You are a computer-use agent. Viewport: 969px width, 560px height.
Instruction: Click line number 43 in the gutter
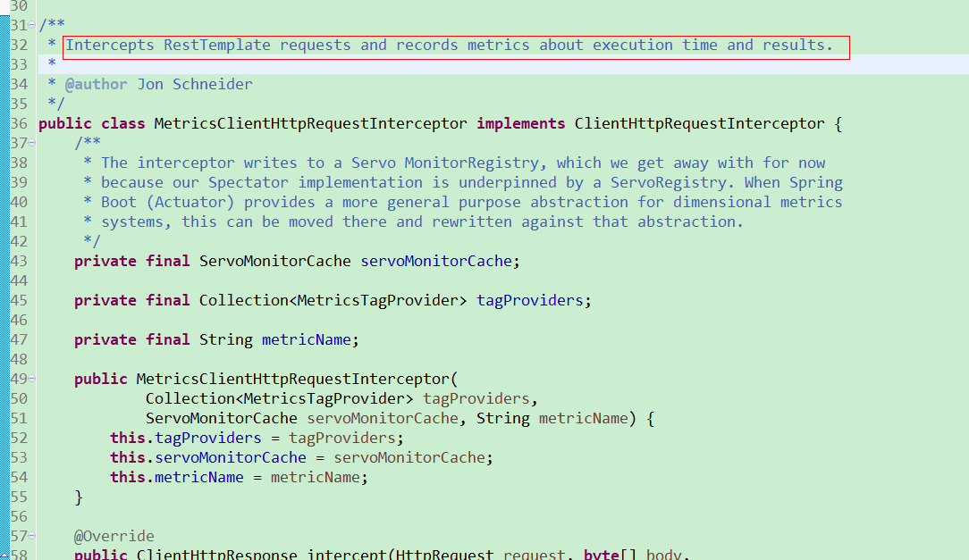click(x=17, y=260)
